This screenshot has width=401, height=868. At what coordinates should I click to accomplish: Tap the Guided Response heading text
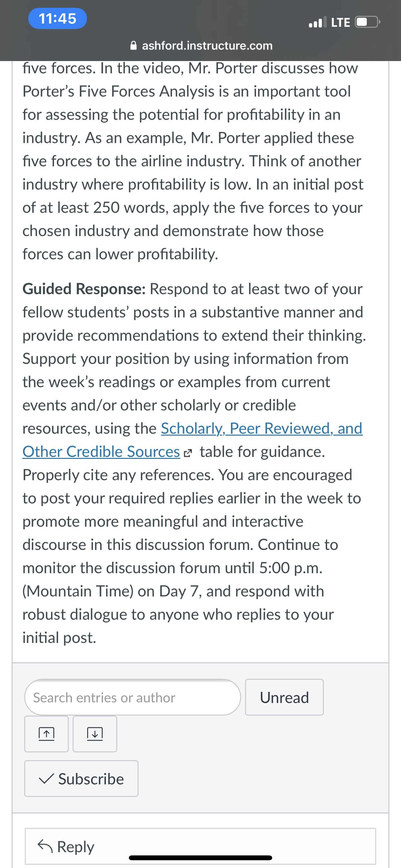[x=84, y=289]
